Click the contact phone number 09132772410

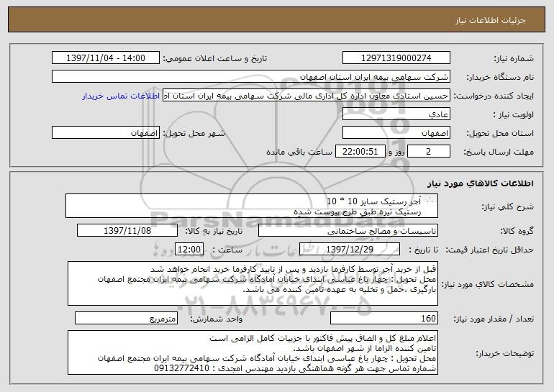click(x=181, y=368)
